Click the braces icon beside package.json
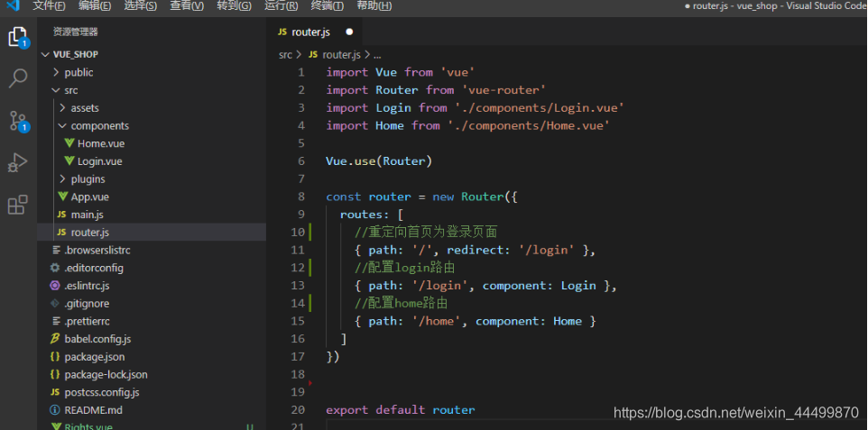This screenshot has width=868, height=430. [x=55, y=356]
